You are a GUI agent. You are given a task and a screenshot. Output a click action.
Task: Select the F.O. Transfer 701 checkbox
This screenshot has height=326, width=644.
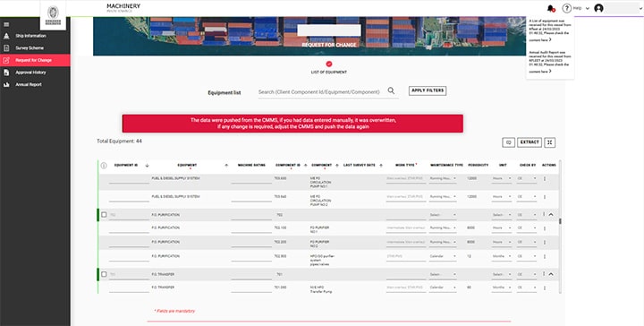pos(104,274)
